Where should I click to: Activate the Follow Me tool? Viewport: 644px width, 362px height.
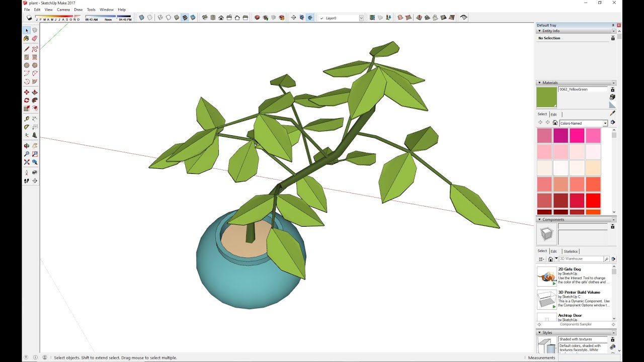35,101
